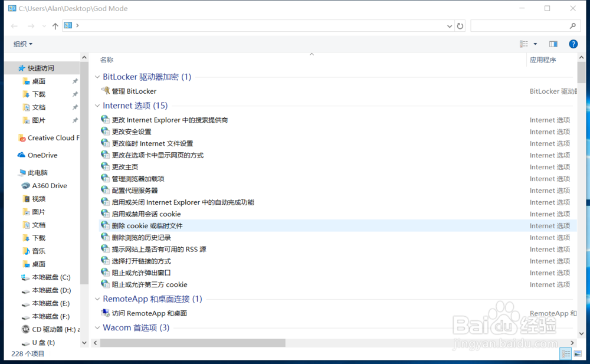Click the icon beside 删除浏览的历史记录
Screen dimensions: 590x364
(106, 237)
